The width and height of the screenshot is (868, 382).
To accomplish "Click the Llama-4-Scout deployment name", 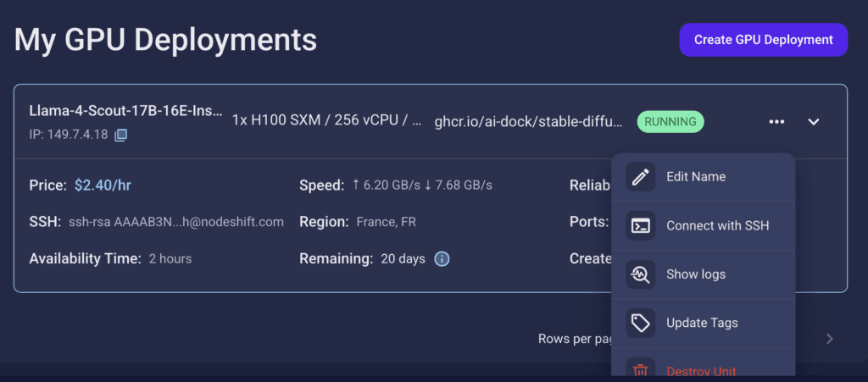I will pyautogui.click(x=125, y=111).
